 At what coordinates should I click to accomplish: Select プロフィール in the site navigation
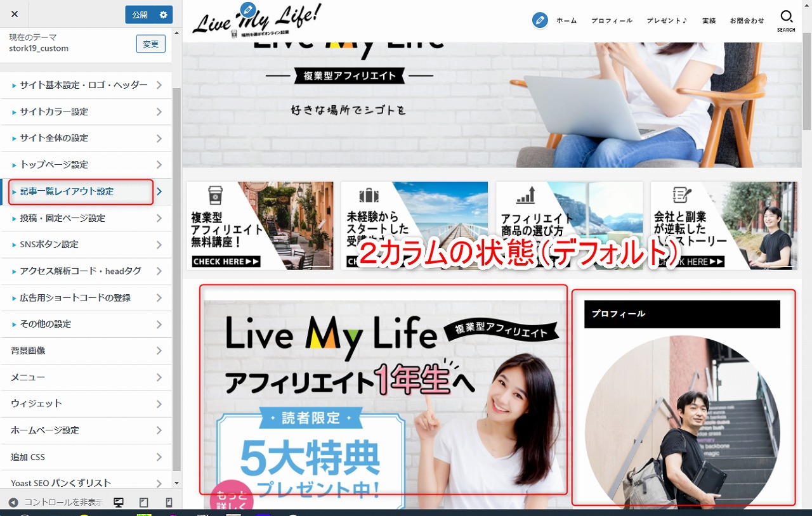[x=612, y=20]
